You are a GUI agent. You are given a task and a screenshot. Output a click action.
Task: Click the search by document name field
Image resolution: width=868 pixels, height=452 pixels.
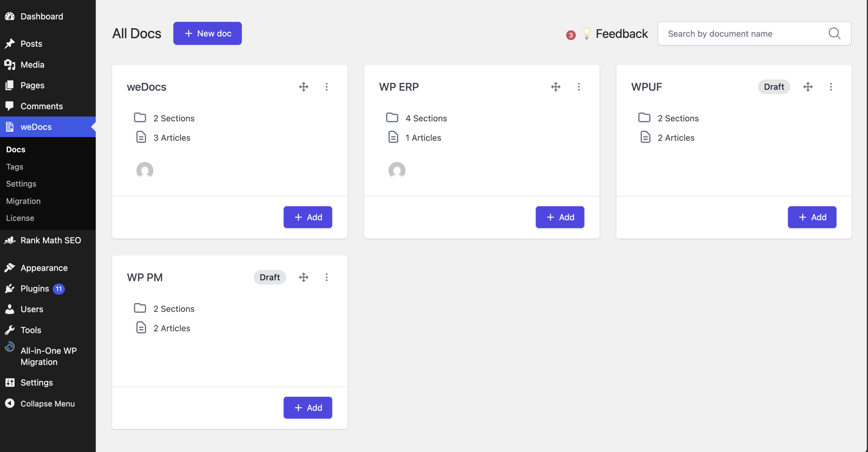click(x=729, y=33)
